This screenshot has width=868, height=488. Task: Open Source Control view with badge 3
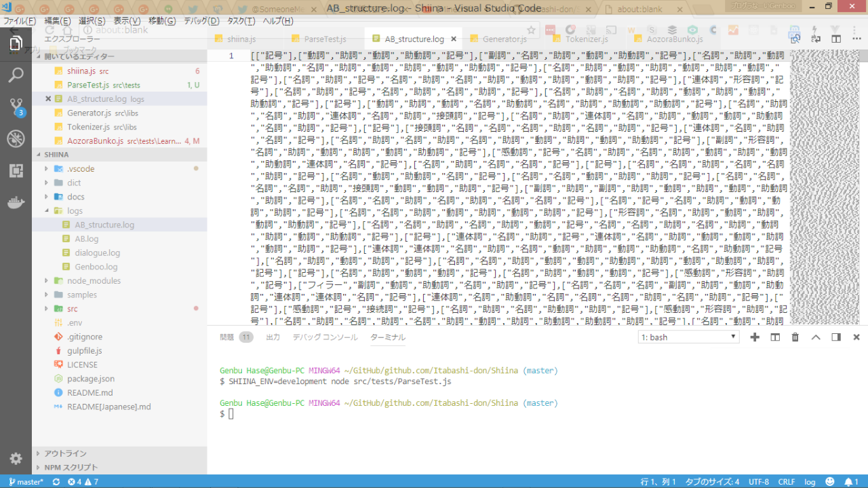click(x=16, y=107)
